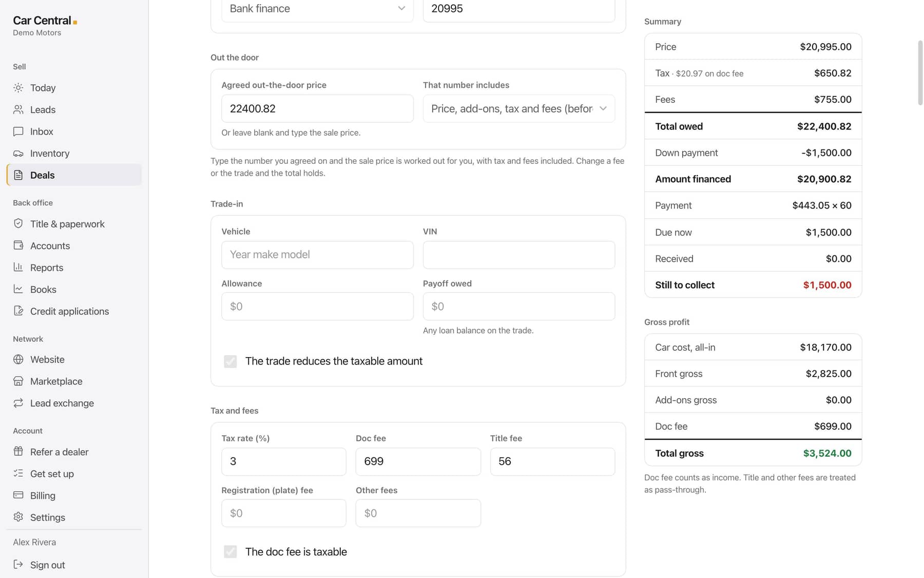Click the page vertical scrollbar

pos(920,73)
